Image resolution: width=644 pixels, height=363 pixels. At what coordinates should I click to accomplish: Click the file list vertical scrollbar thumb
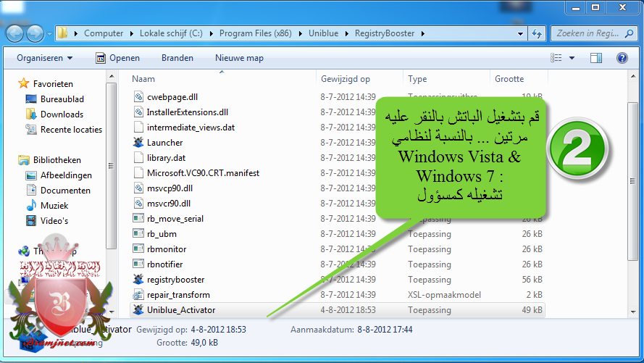pyautogui.click(x=633, y=180)
